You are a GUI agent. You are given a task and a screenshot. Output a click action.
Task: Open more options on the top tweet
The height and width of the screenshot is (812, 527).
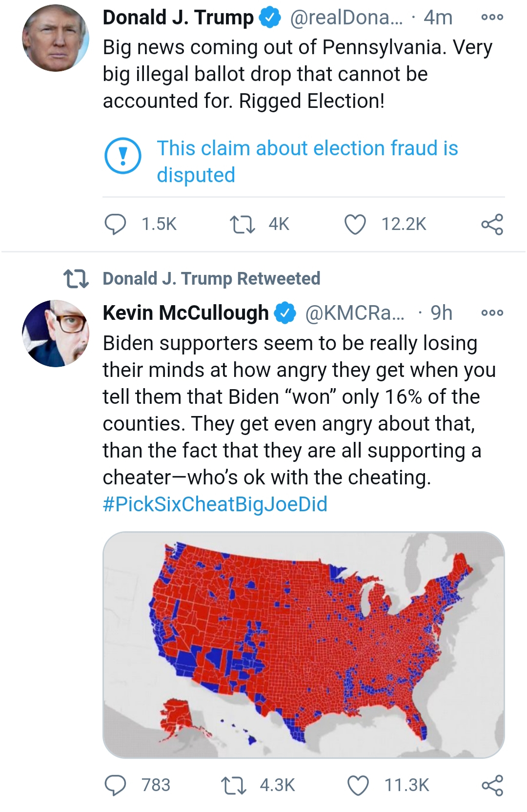tap(491, 18)
